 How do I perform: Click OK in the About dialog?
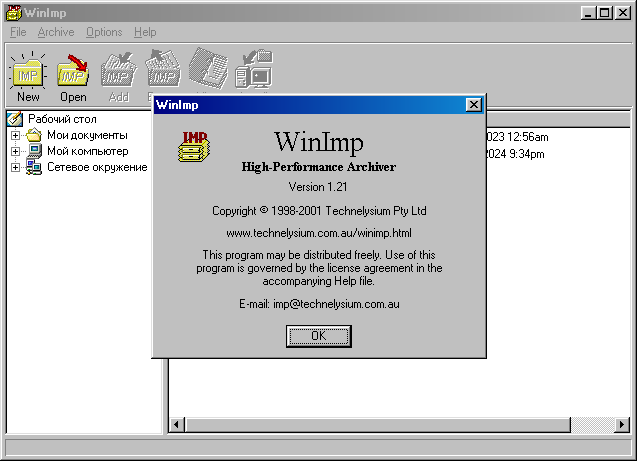(319, 336)
